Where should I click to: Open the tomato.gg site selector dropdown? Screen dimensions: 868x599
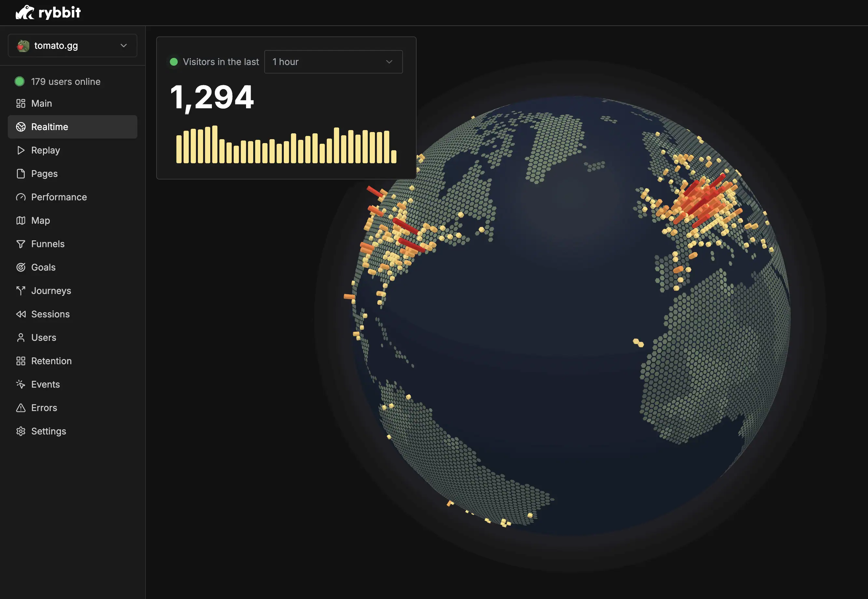pyautogui.click(x=72, y=46)
